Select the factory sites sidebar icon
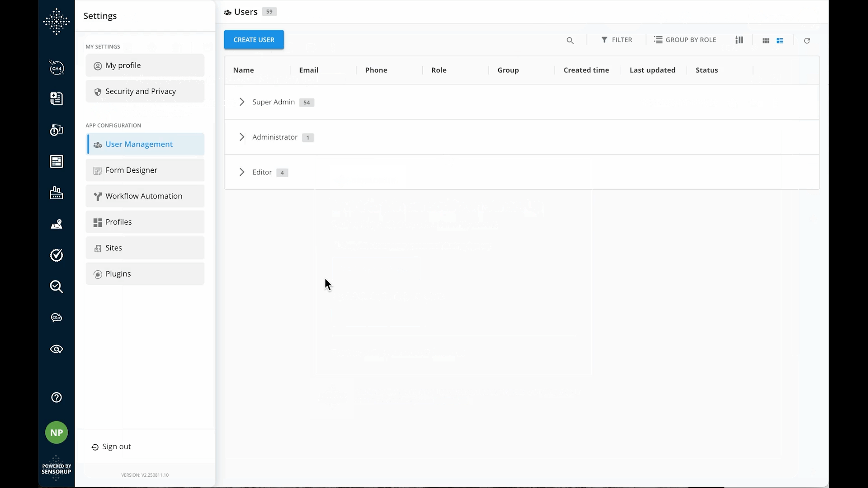The image size is (868, 488). coord(57,193)
